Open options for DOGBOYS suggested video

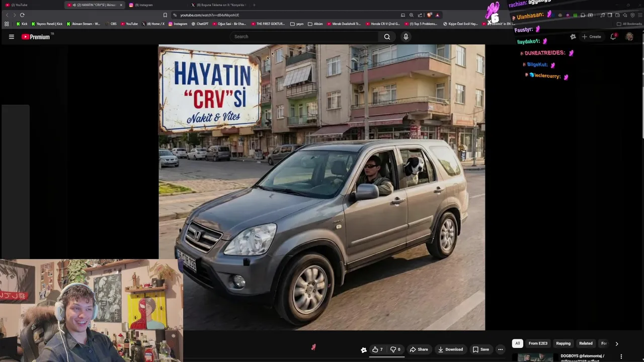(621, 356)
